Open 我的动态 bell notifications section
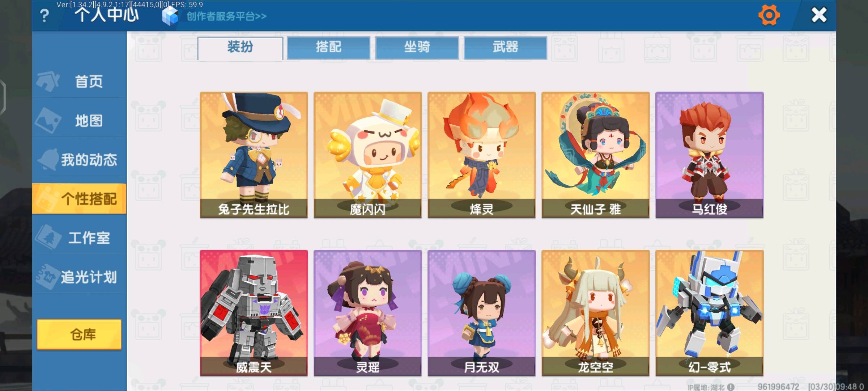868x391 pixels. 79,159
